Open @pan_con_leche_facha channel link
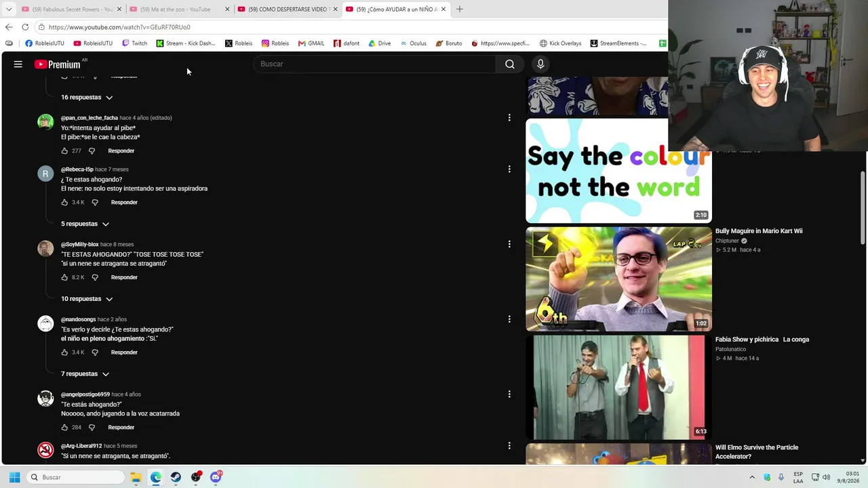Screen dimensions: 868x488 click(x=90, y=118)
